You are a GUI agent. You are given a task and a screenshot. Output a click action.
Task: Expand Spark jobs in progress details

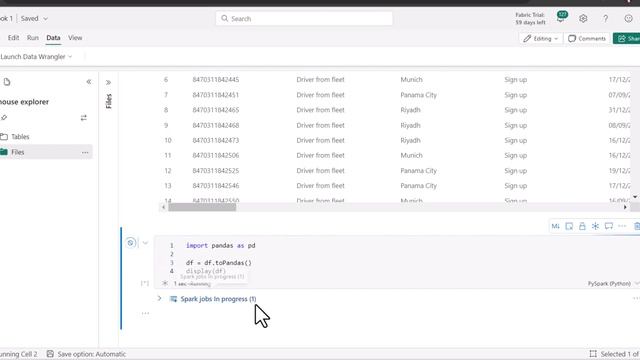(160, 299)
